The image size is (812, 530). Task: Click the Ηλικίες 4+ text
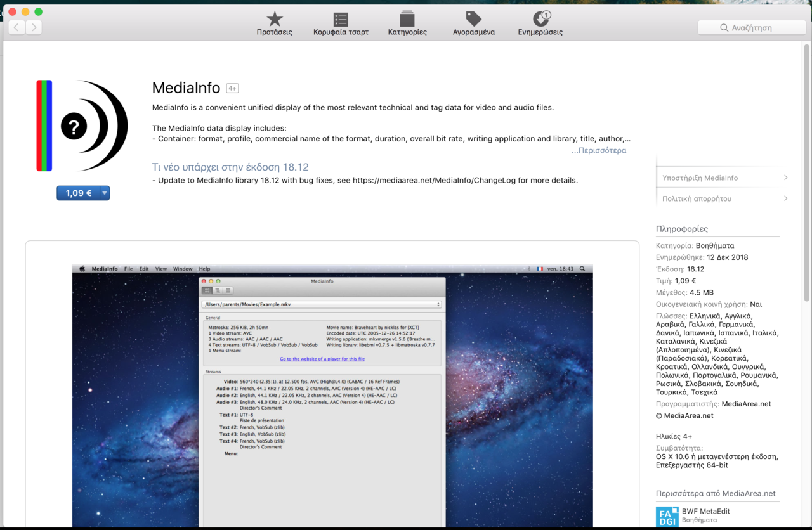point(674,436)
